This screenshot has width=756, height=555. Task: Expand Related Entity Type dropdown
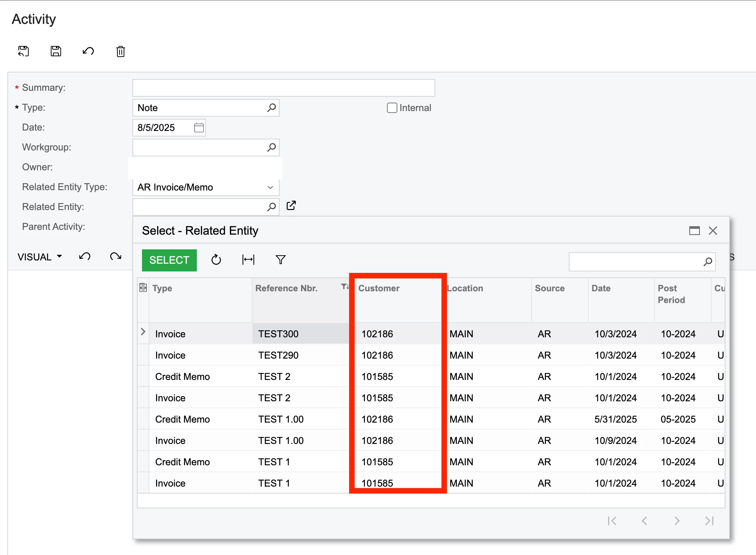point(270,187)
